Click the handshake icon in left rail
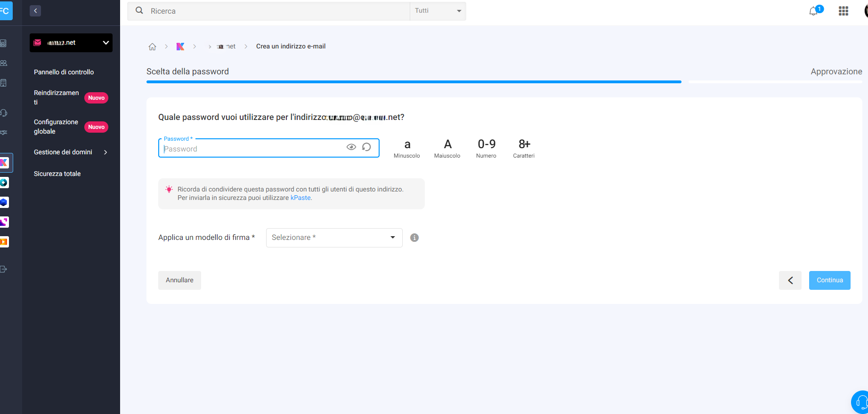868x414 pixels. 4,133
